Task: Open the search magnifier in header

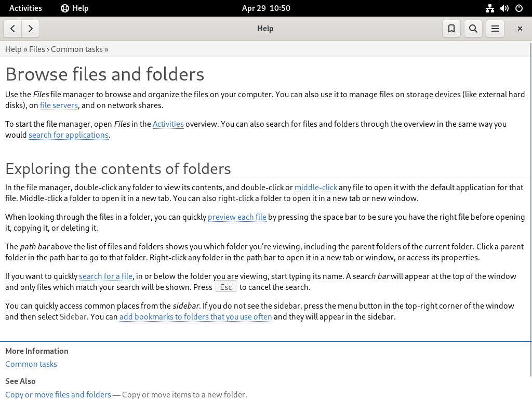Action: (473, 29)
